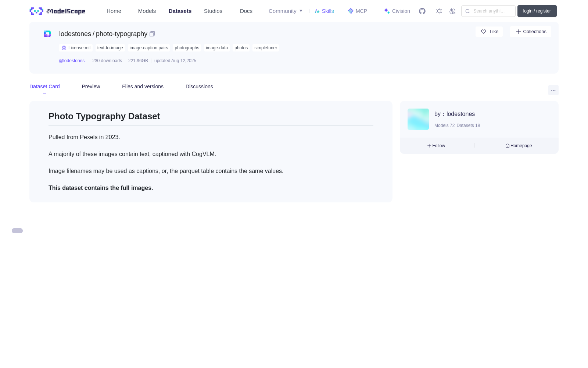Image resolution: width=588 pixels, height=368 pixels.
Task: Toggle the light/dark theme sun icon
Action: 439,11
